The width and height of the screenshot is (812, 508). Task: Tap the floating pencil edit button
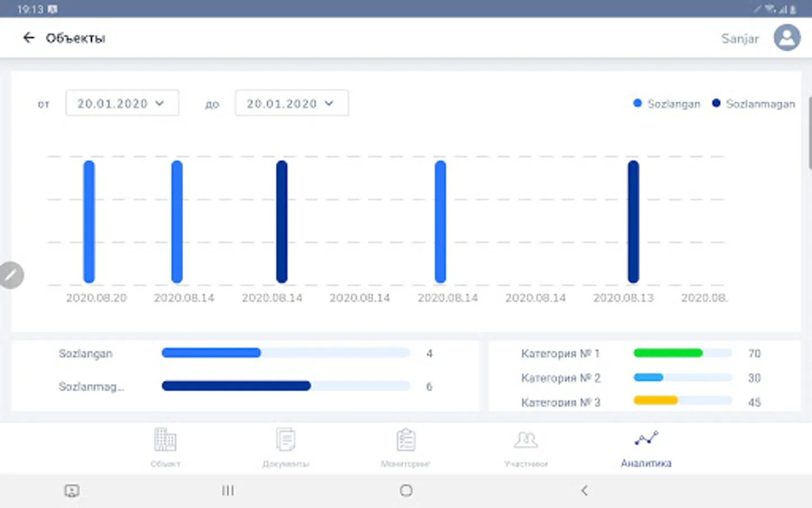pyautogui.click(x=11, y=275)
